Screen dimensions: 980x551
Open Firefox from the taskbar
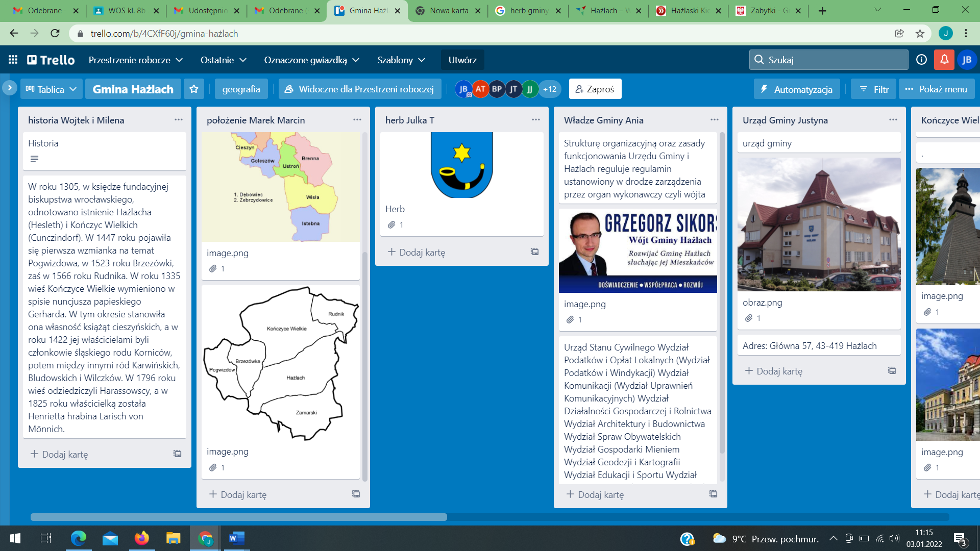tap(141, 538)
